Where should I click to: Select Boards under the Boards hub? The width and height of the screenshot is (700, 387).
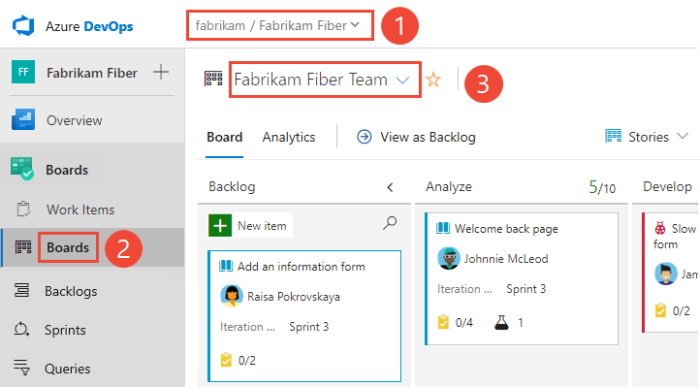68,247
